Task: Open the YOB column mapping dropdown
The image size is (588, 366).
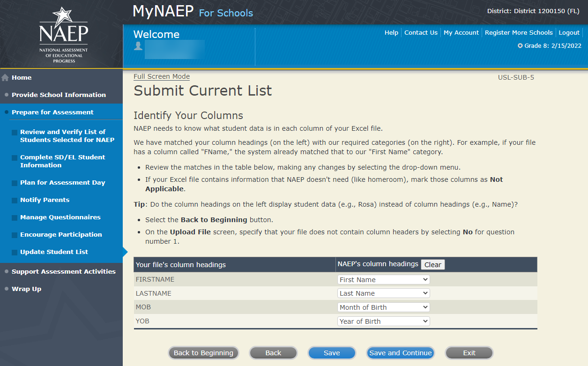Action: [383, 321]
